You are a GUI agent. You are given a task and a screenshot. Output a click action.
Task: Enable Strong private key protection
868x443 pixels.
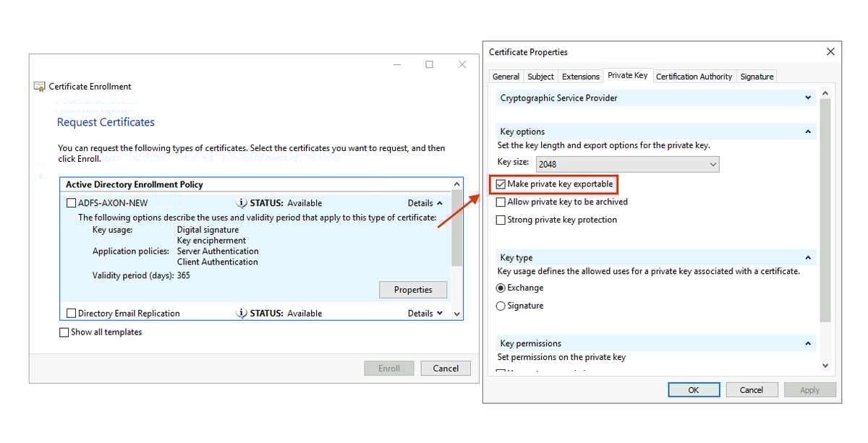(x=501, y=220)
